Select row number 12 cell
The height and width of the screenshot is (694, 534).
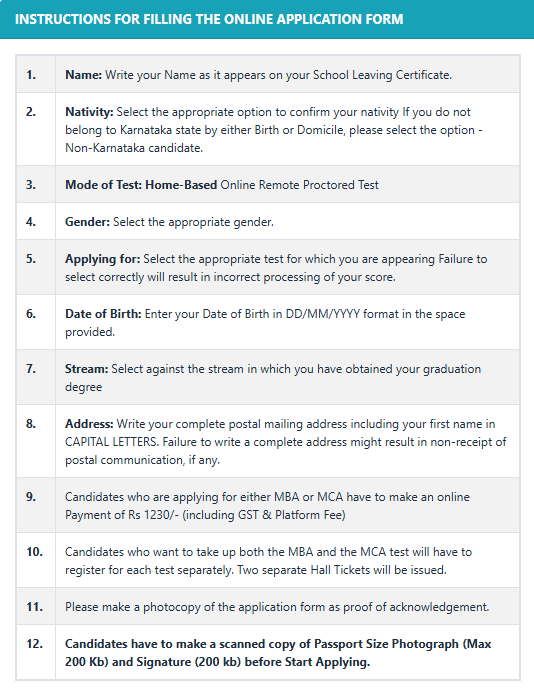pos(36,652)
